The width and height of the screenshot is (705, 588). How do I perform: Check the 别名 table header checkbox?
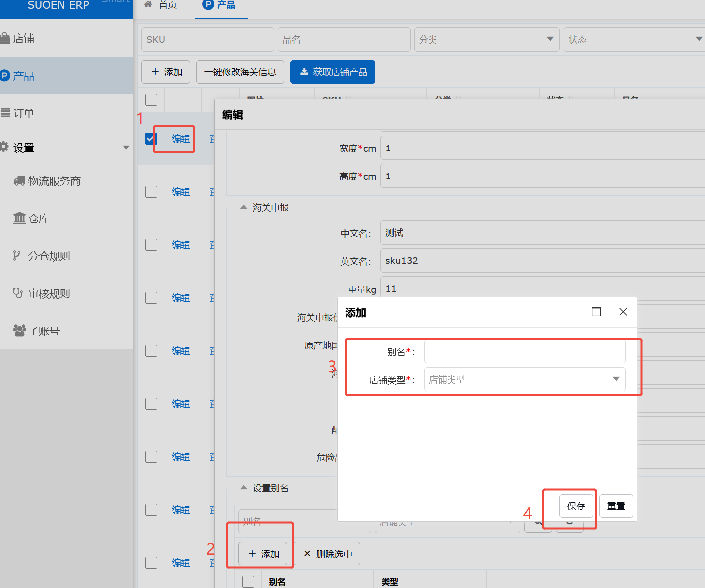(248, 581)
